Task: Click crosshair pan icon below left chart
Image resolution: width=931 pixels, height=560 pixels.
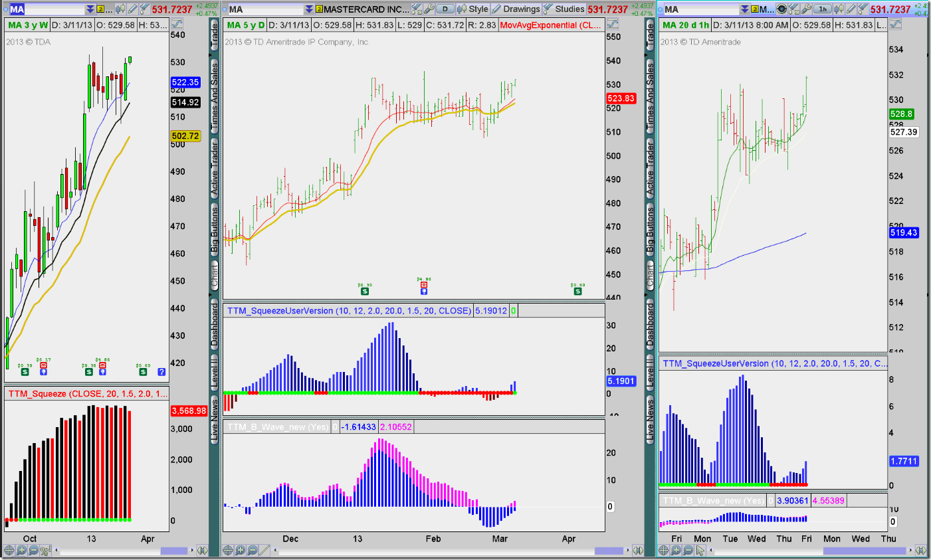Action: click(x=9, y=551)
